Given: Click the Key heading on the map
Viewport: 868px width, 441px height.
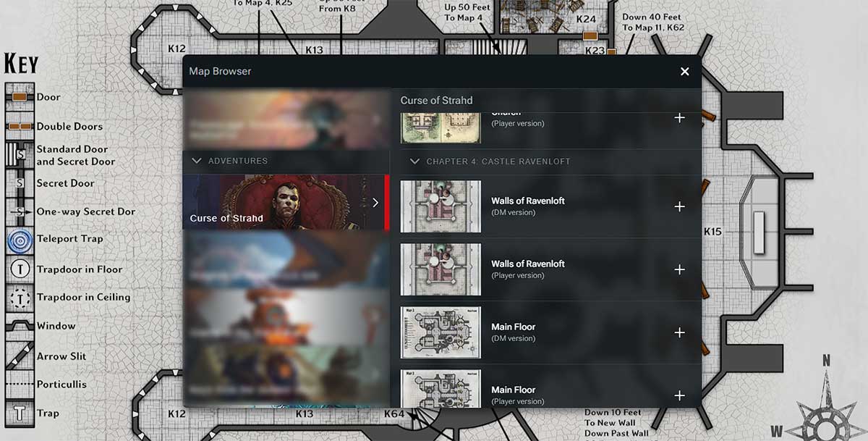Looking at the screenshot, I should click(x=21, y=64).
